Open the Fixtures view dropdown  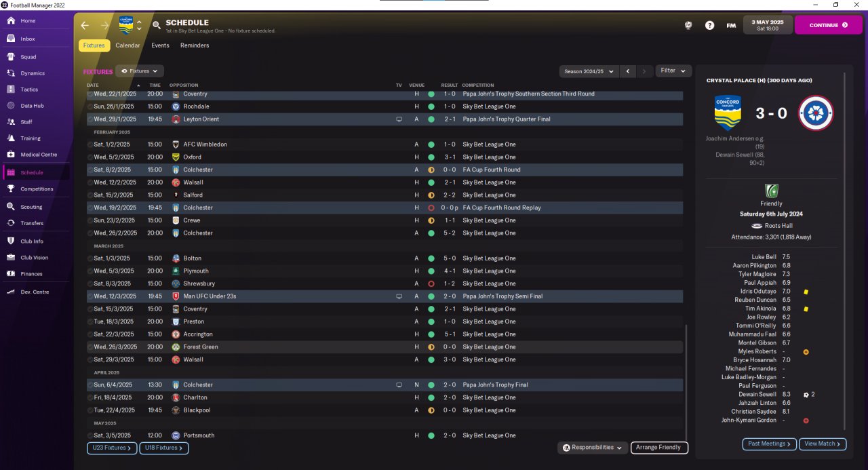tap(140, 71)
